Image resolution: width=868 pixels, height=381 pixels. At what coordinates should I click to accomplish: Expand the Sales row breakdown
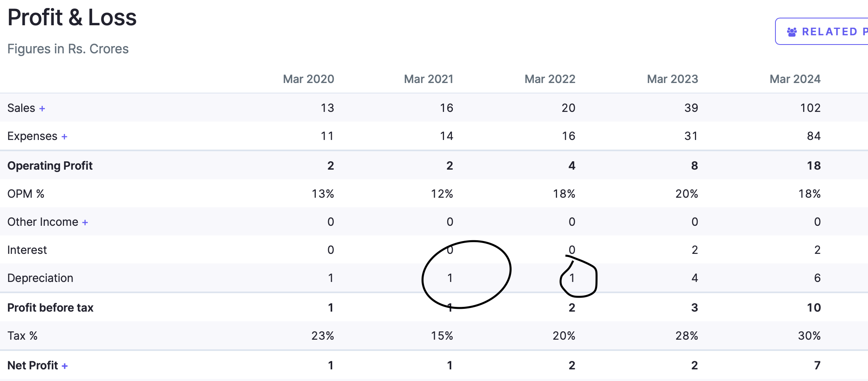(42, 108)
